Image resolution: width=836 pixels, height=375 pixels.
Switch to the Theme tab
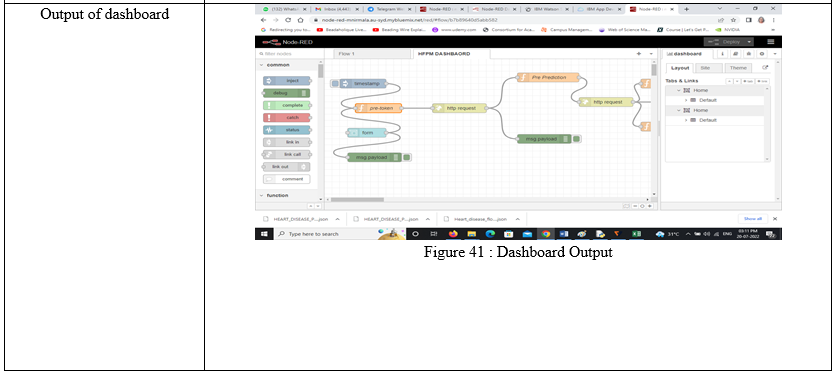738,68
